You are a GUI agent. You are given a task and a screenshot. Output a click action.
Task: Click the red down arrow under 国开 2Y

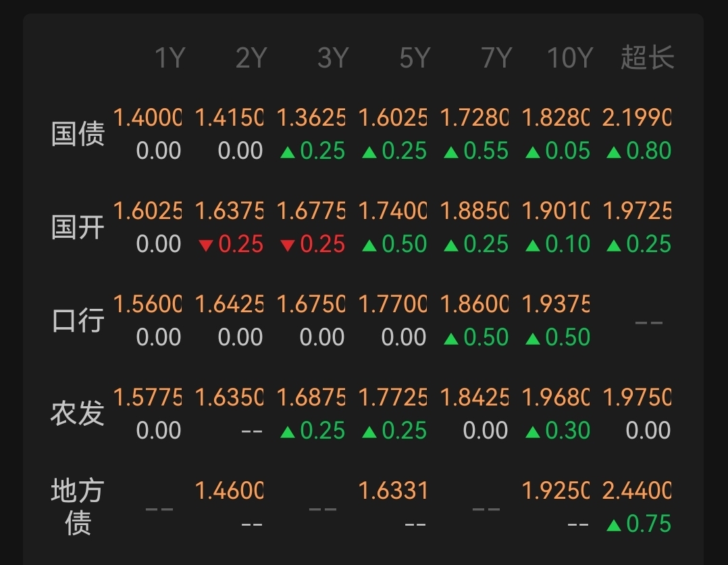(206, 245)
